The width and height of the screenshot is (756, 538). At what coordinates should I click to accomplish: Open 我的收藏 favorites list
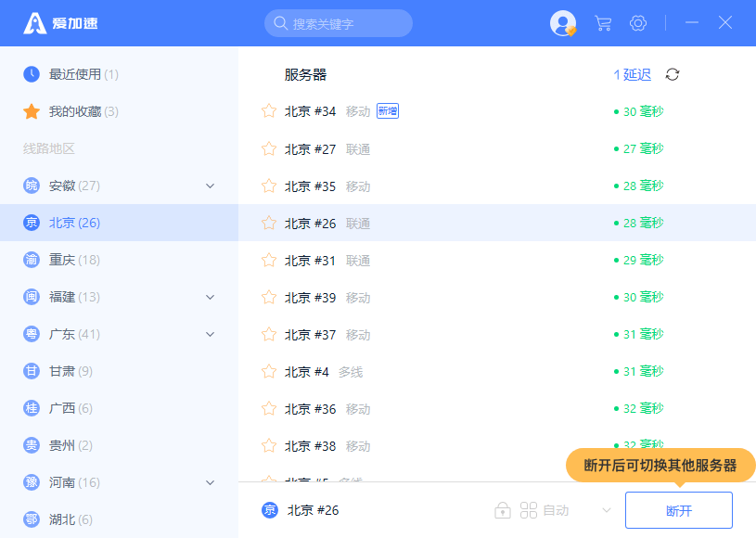coord(83,111)
